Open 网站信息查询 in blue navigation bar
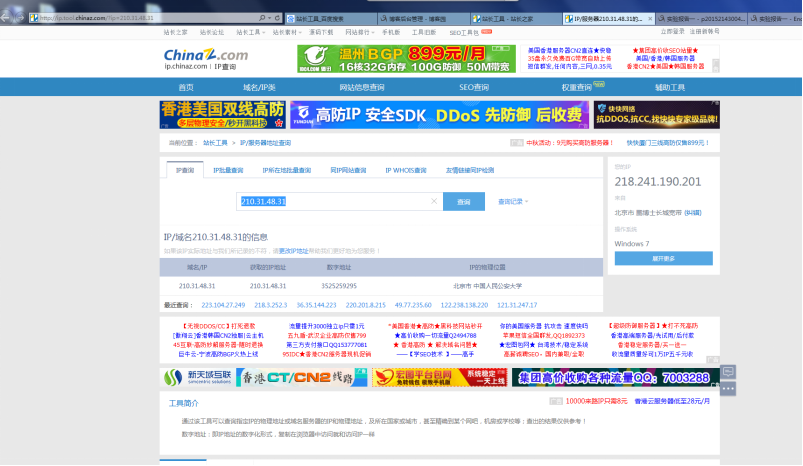 pyautogui.click(x=362, y=88)
